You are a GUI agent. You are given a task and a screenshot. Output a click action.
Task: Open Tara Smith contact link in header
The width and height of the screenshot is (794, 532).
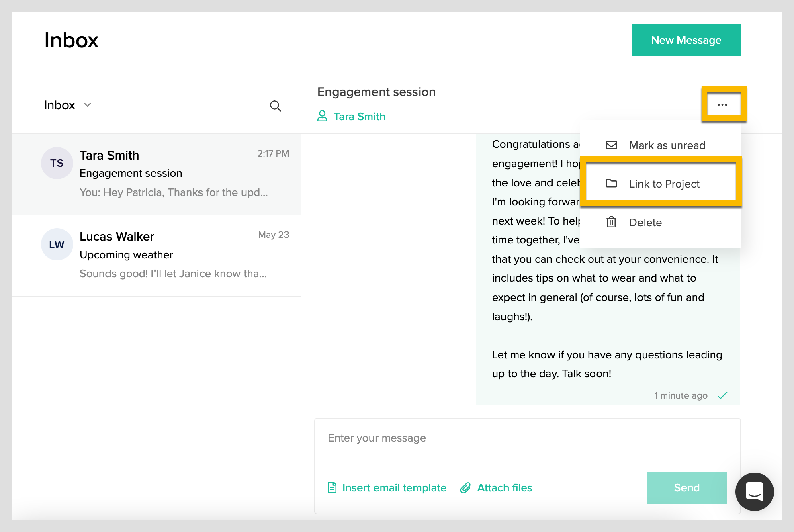tap(359, 117)
